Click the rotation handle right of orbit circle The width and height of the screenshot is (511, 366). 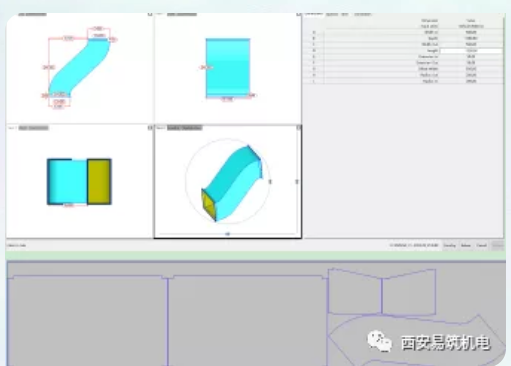[x=270, y=182]
